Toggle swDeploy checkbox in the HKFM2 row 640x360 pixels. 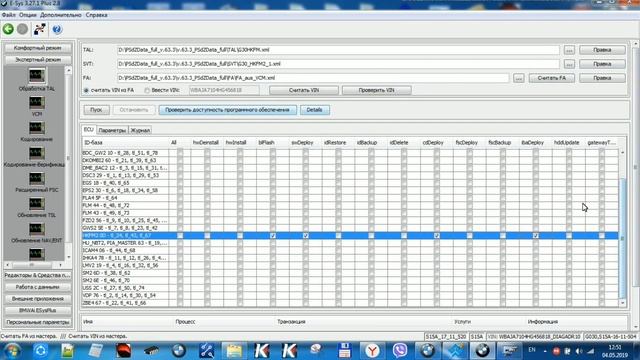305,236
